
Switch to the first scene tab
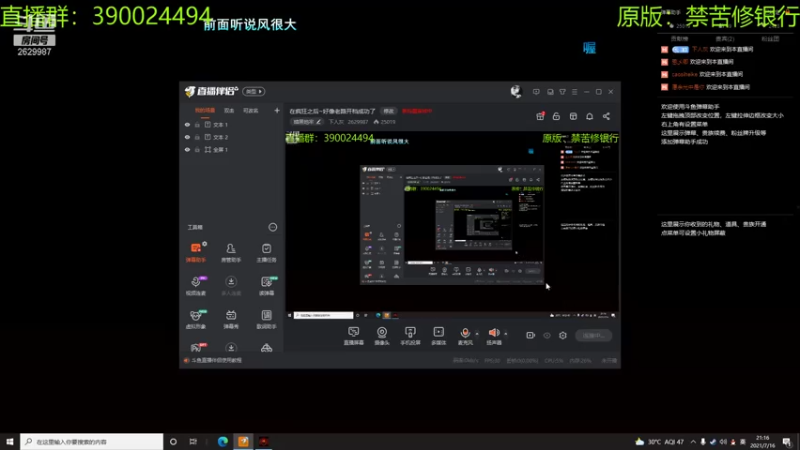[205, 110]
